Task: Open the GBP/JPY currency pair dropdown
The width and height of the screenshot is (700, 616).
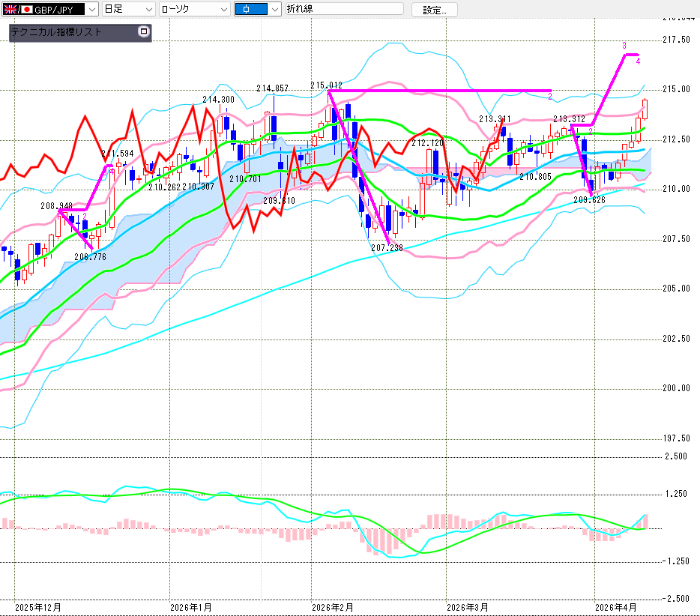Action: coord(91,10)
